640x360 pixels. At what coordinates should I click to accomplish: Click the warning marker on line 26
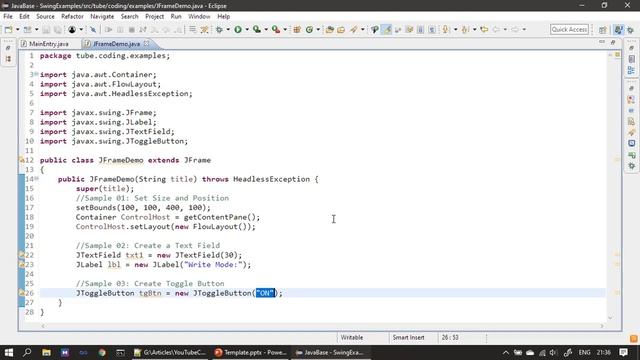(22, 293)
